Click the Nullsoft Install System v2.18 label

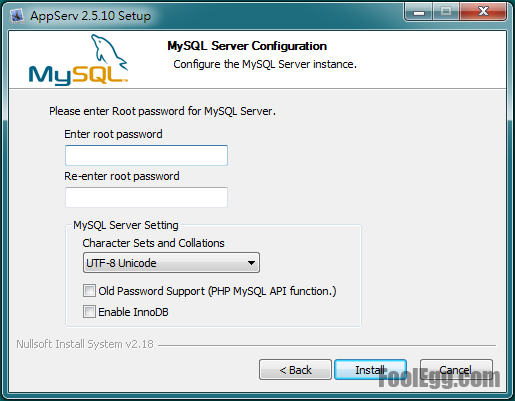pyautogui.click(x=85, y=344)
